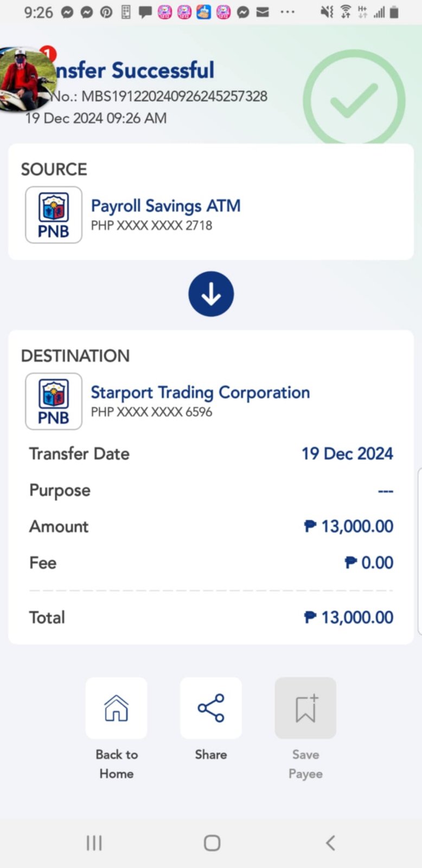The height and width of the screenshot is (868, 422).
Task: Tap the Transfer Successful heading
Action: (x=136, y=71)
